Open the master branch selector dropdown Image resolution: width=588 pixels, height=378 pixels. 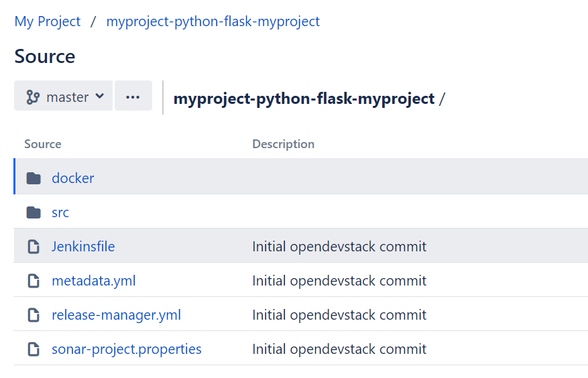point(64,96)
